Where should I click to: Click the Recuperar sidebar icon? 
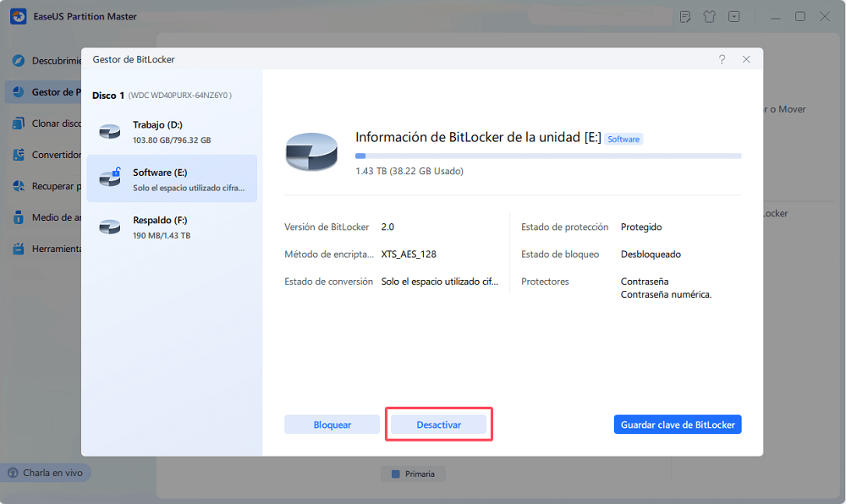tap(19, 186)
